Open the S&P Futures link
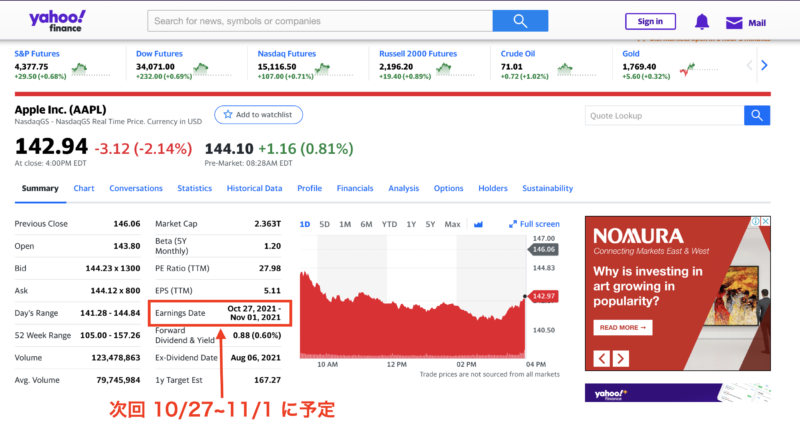The width and height of the screenshot is (800, 421). pos(37,54)
